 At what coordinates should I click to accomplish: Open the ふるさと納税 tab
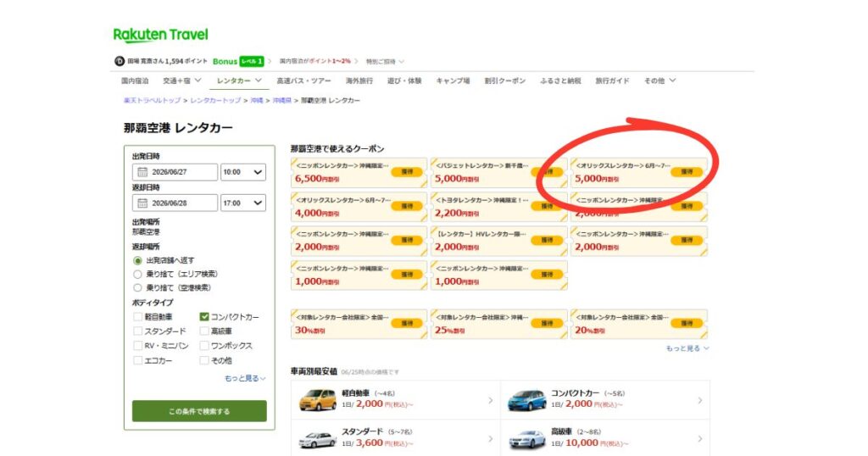561,81
